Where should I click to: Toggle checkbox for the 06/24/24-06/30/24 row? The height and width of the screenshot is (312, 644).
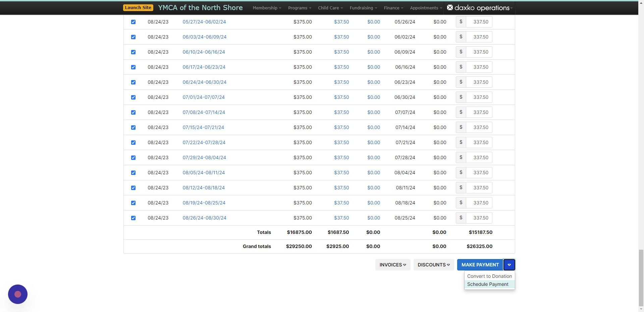pos(133,82)
